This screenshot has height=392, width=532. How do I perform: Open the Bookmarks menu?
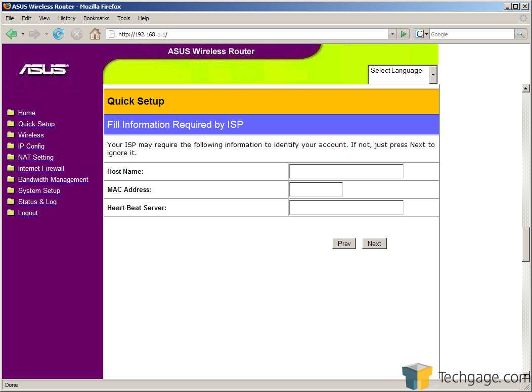pyautogui.click(x=97, y=18)
